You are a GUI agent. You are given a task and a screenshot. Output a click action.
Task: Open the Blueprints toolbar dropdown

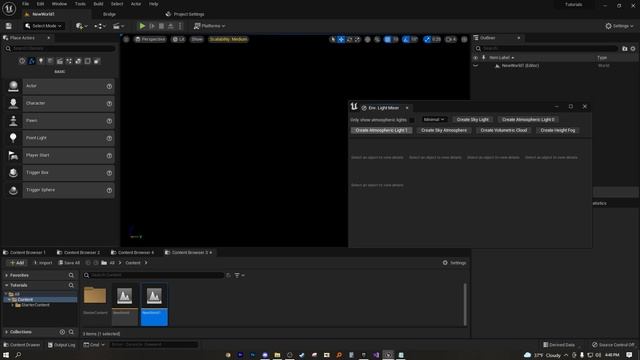(x=100, y=26)
